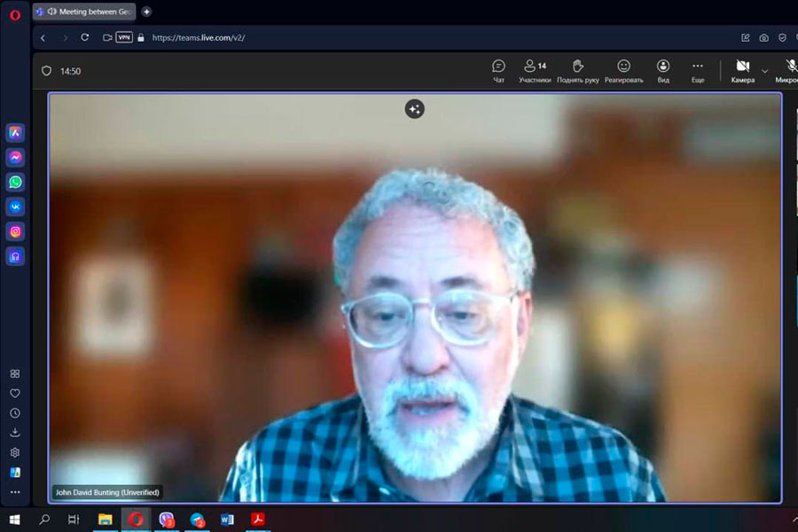Toggle the VPN badge in address bar
The height and width of the screenshot is (532, 798).
pyautogui.click(x=124, y=37)
